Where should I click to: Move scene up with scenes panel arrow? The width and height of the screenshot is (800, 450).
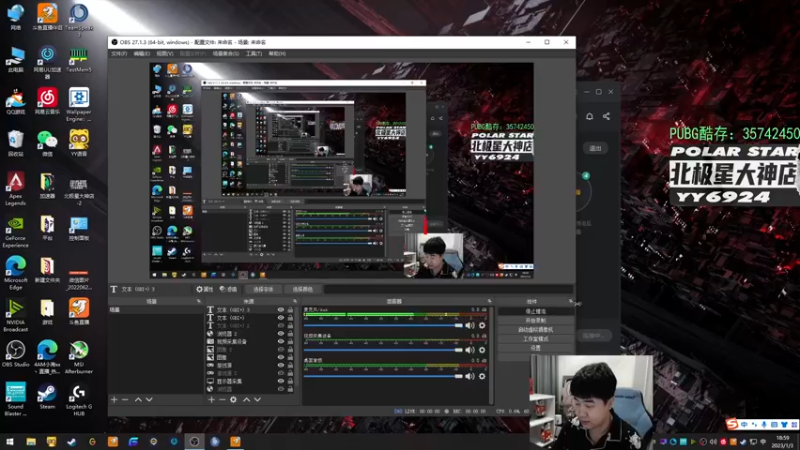[138, 399]
